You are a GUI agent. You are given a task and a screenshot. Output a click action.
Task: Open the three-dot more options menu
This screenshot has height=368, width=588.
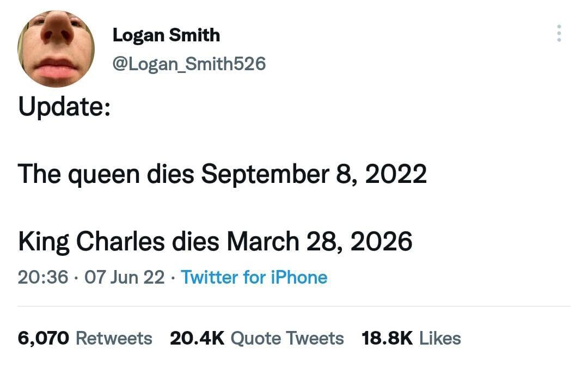pyautogui.click(x=559, y=33)
